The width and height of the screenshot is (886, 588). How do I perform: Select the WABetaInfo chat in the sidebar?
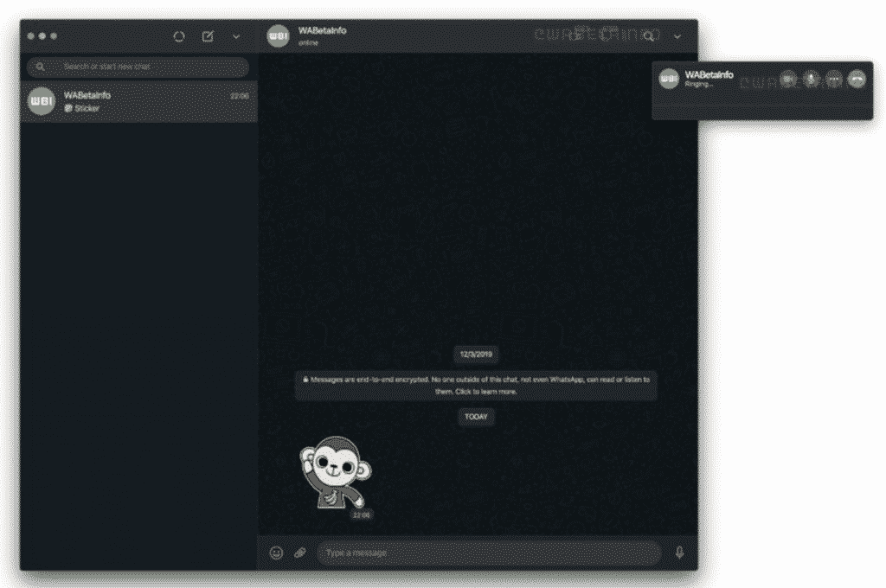[138, 101]
